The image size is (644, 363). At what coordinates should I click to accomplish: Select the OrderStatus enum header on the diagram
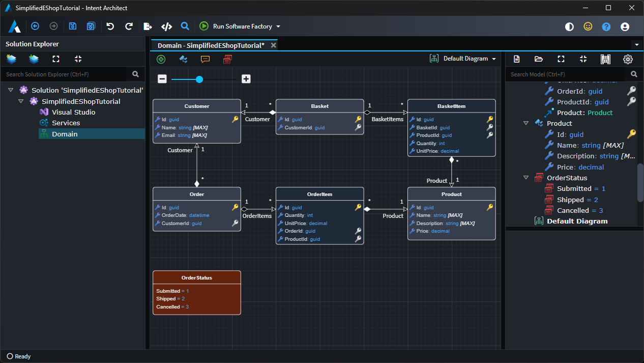coord(197,278)
